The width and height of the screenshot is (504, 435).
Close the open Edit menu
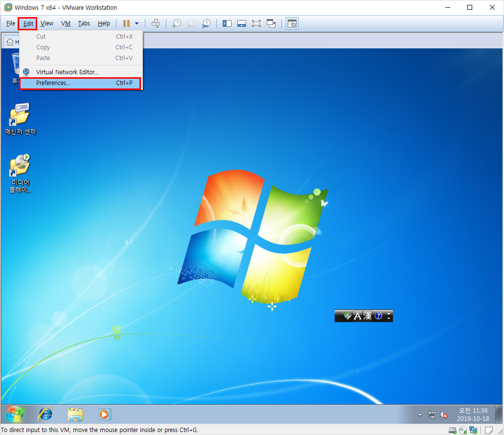click(28, 23)
